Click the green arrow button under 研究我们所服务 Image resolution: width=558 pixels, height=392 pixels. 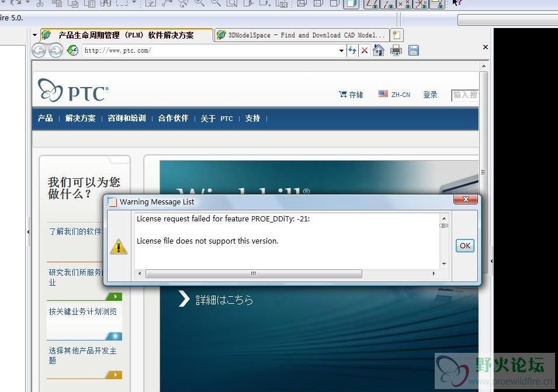(115, 297)
